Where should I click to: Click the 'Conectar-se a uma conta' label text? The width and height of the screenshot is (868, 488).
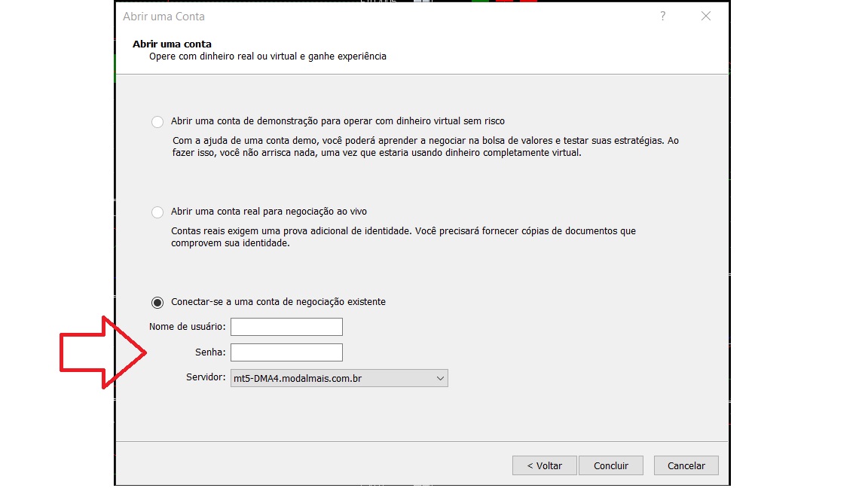(x=278, y=302)
